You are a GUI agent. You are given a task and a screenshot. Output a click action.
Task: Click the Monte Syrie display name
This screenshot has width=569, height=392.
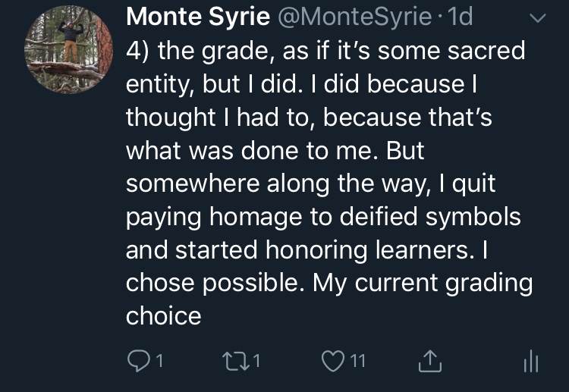pyautogui.click(x=197, y=17)
